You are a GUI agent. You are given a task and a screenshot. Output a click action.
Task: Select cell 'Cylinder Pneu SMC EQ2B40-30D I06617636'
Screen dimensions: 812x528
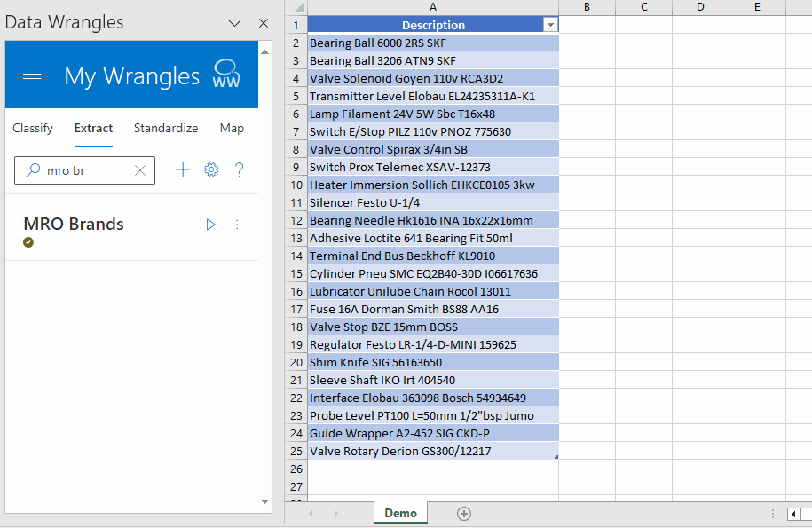tap(433, 274)
